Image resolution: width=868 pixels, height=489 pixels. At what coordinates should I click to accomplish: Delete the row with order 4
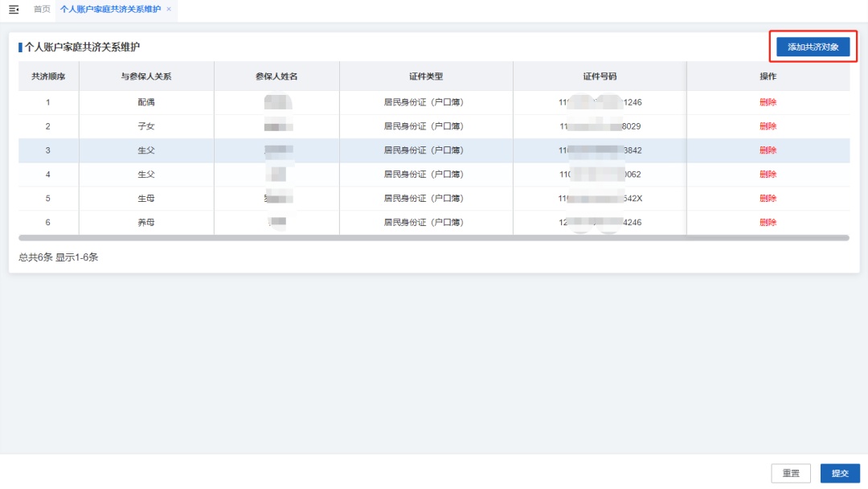click(x=768, y=175)
